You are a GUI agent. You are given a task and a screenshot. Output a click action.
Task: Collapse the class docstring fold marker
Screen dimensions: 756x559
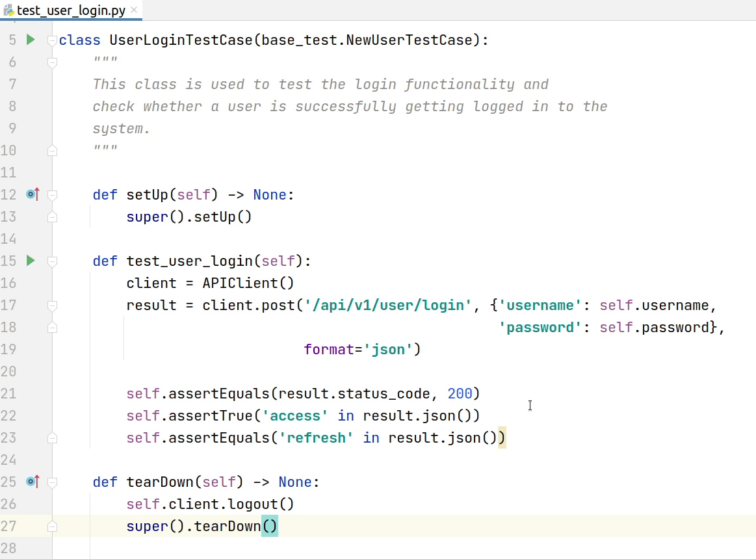(52, 62)
